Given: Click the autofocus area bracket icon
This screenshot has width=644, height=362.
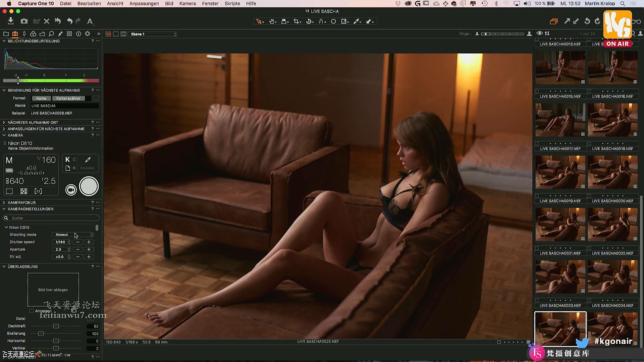Looking at the screenshot, I should point(38,191).
